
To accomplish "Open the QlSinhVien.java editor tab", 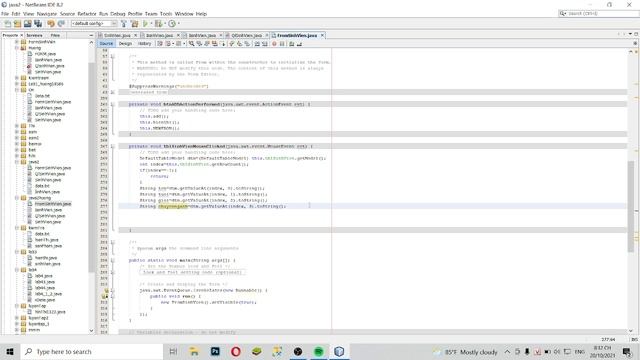I will click(247, 36).
